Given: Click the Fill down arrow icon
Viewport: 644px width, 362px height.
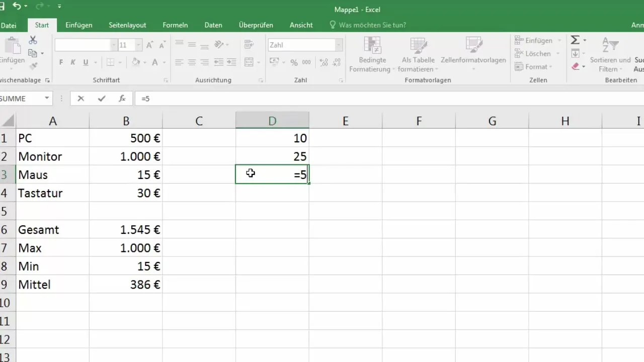Looking at the screenshot, I should (576, 53).
